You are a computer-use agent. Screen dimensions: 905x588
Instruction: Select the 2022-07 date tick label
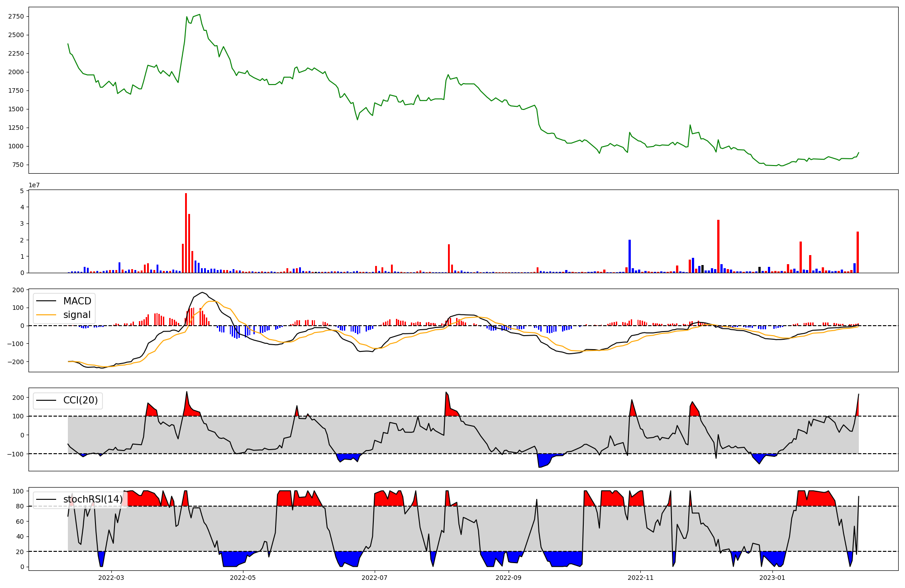coord(375,578)
